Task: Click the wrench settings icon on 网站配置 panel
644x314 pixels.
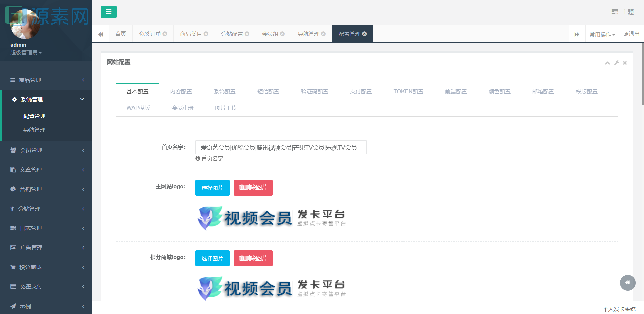Action: click(616, 63)
